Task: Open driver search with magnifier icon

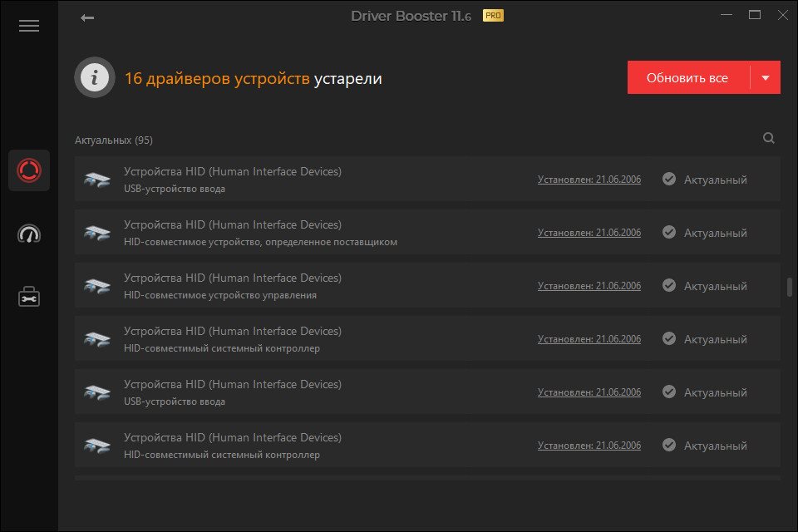Action: [768, 138]
